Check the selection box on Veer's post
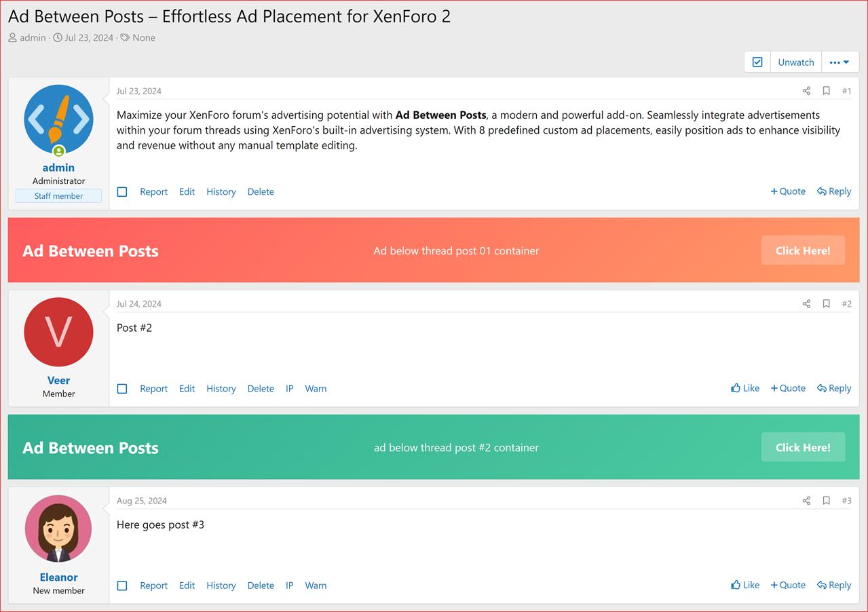This screenshot has width=868, height=612. [x=122, y=388]
